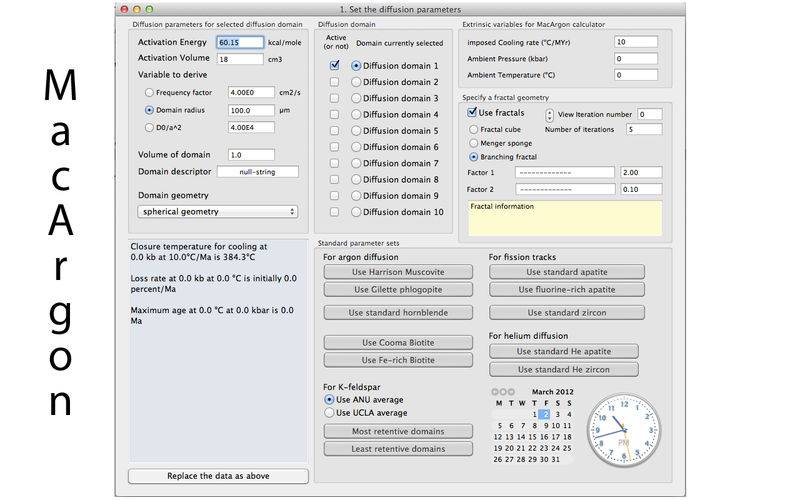
Task: Click Use Harrison Muscovite button
Action: coord(398,272)
